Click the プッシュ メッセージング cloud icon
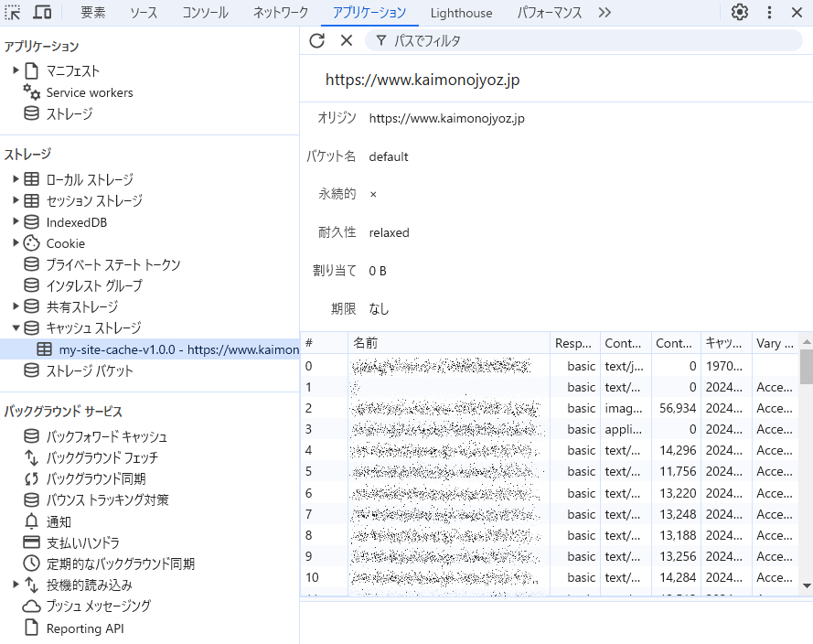The height and width of the screenshot is (644, 813). (x=32, y=606)
